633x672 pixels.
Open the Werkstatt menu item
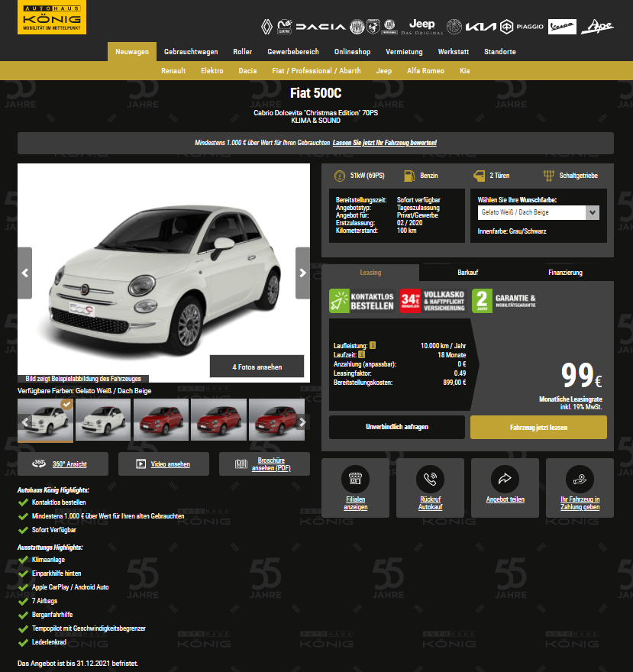[x=454, y=52]
